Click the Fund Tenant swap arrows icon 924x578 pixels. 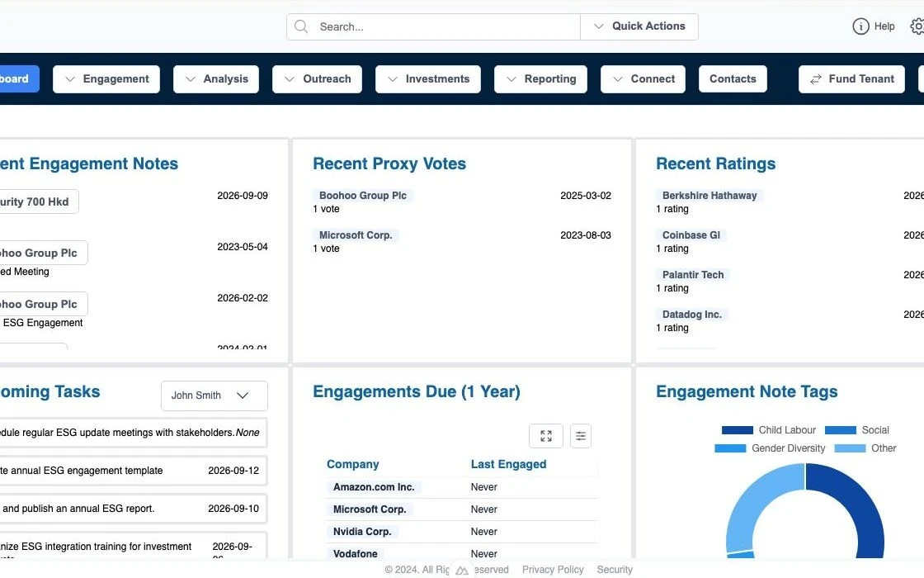(x=816, y=79)
